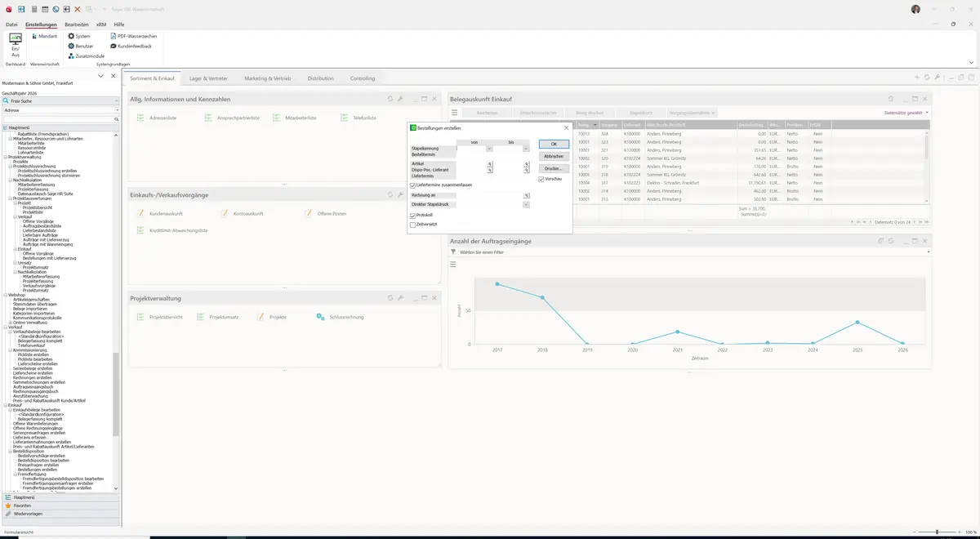Open the Bearbeiten menu
This screenshot has height=539, width=980.
pyautogui.click(x=77, y=24)
